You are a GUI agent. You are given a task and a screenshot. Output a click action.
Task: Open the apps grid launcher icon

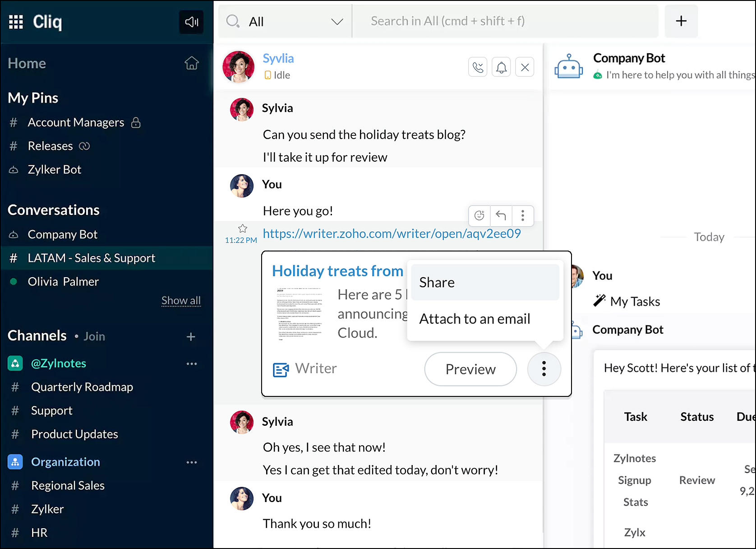pos(16,22)
